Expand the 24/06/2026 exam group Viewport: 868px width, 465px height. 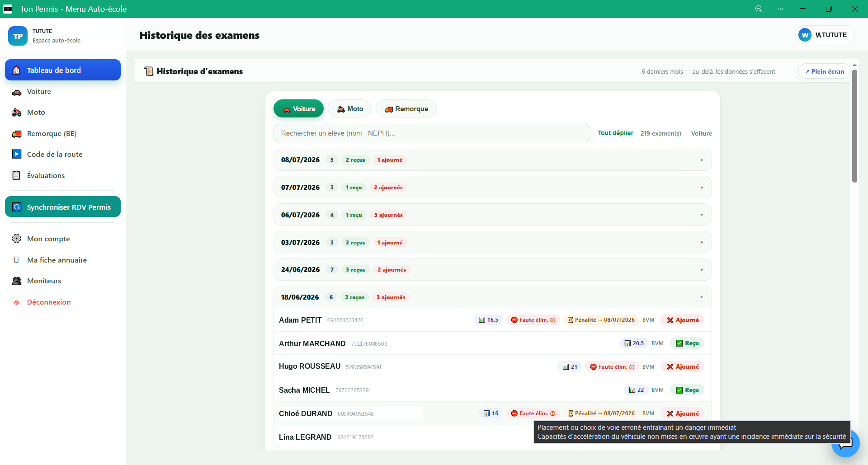coord(492,270)
